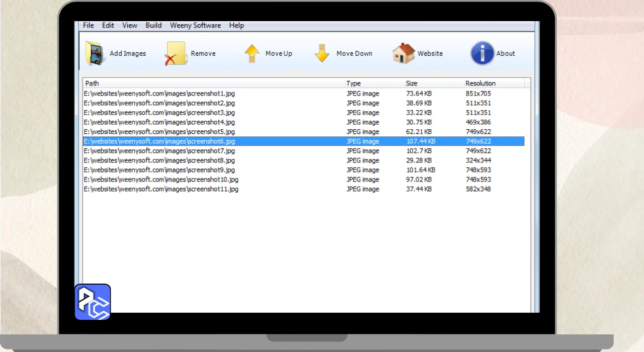Click the 748x593 resolution in screenshot9 row
Screen dimensions: 644x352
(x=478, y=170)
